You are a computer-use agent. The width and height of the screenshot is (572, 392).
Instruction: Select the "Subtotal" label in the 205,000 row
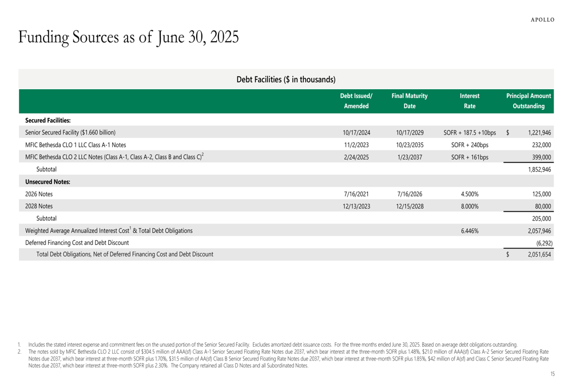point(46,219)
